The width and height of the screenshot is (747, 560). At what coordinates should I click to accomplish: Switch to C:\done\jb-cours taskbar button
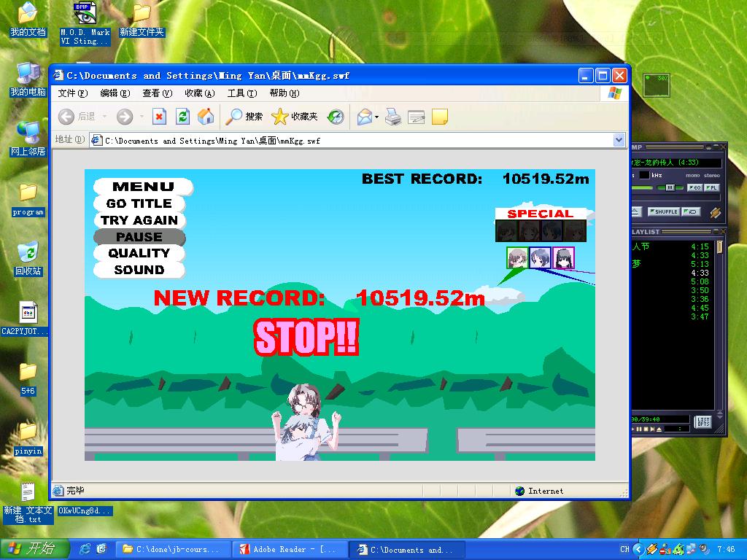coord(174,549)
